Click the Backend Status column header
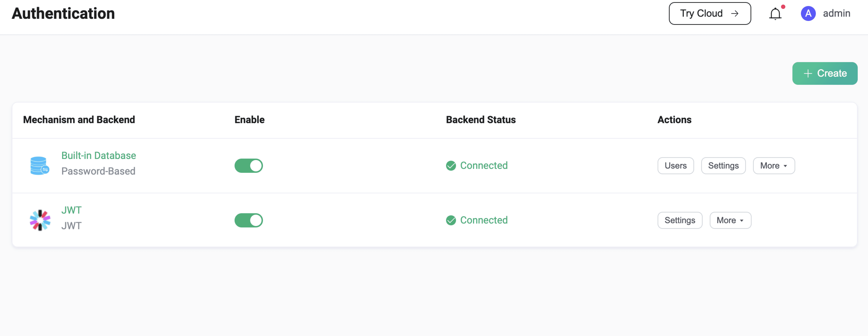This screenshot has height=336, width=868. tap(480, 120)
